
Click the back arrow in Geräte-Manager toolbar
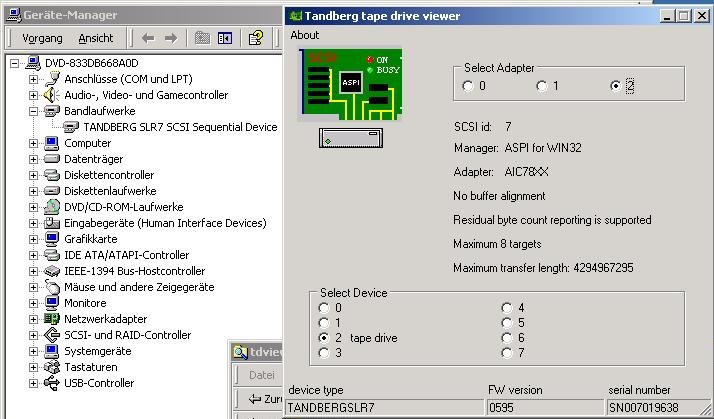pyautogui.click(x=148, y=38)
